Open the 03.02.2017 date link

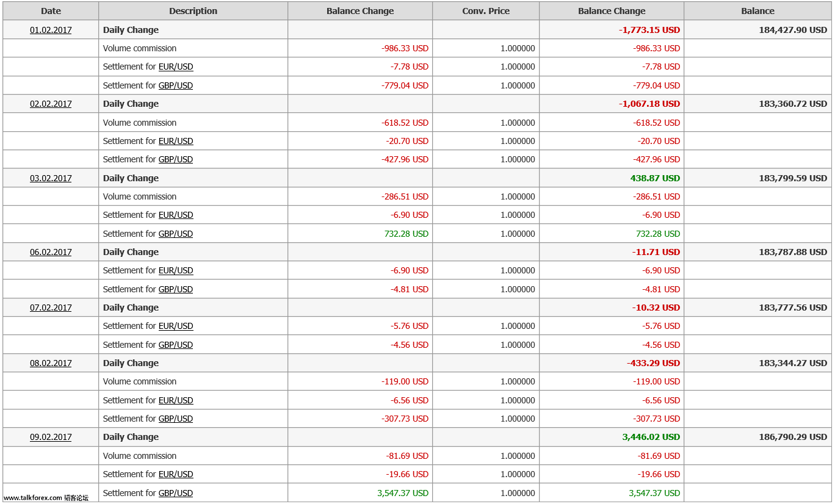click(x=51, y=178)
